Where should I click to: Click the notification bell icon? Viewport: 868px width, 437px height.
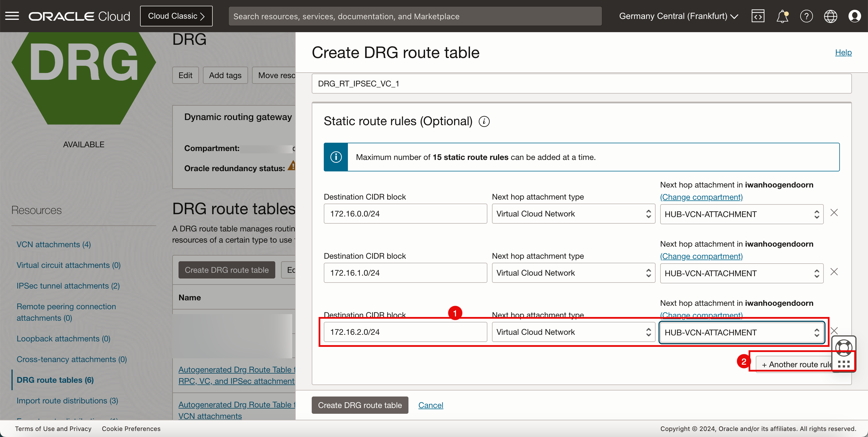pyautogui.click(x=783, y=16)
